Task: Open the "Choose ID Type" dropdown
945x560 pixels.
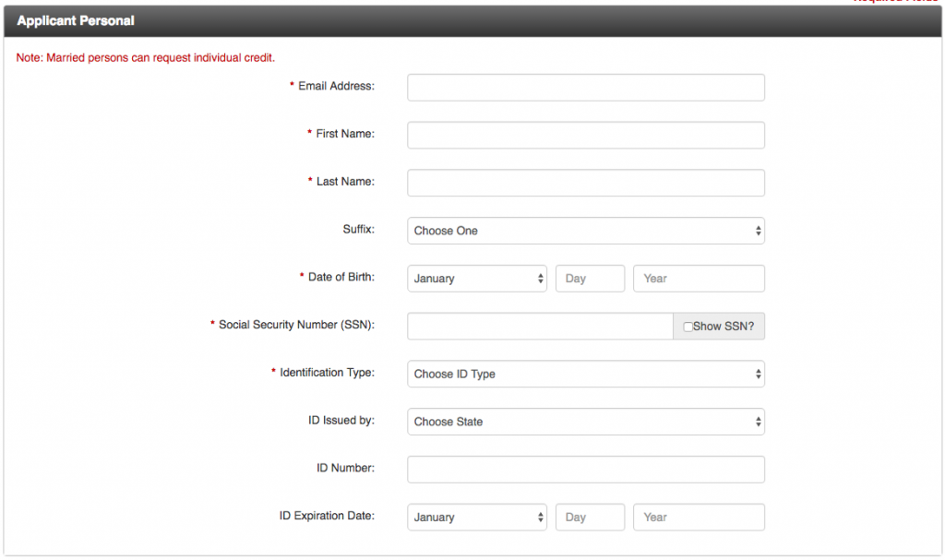Action: (x=586, y=374)
